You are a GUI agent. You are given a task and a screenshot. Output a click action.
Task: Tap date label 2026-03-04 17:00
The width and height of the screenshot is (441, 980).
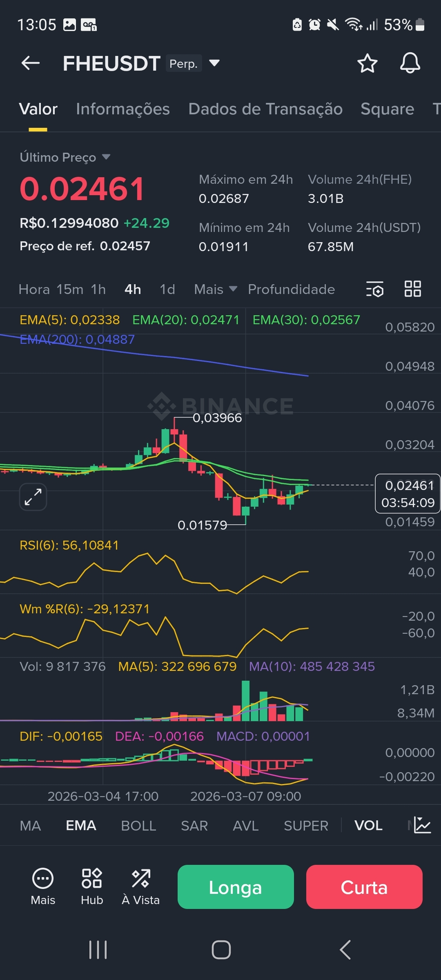(103, 796)
